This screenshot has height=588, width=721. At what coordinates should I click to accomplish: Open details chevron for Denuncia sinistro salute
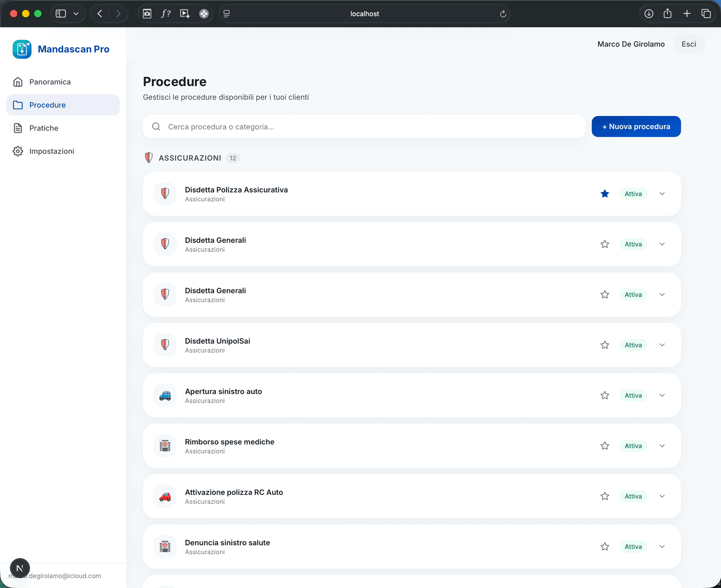tap(662, 546)
